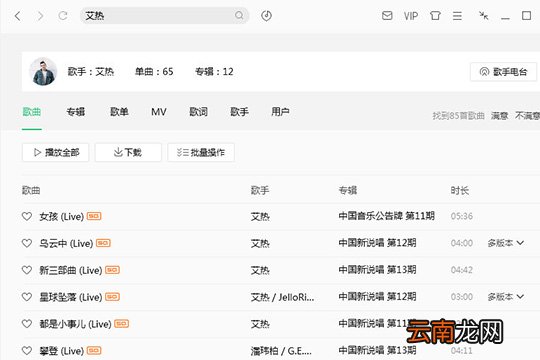Open song title 星球坠落 (Live)
Image resolution: width=540 pixels, height=360 pixels.
click(x=71, y=297)
